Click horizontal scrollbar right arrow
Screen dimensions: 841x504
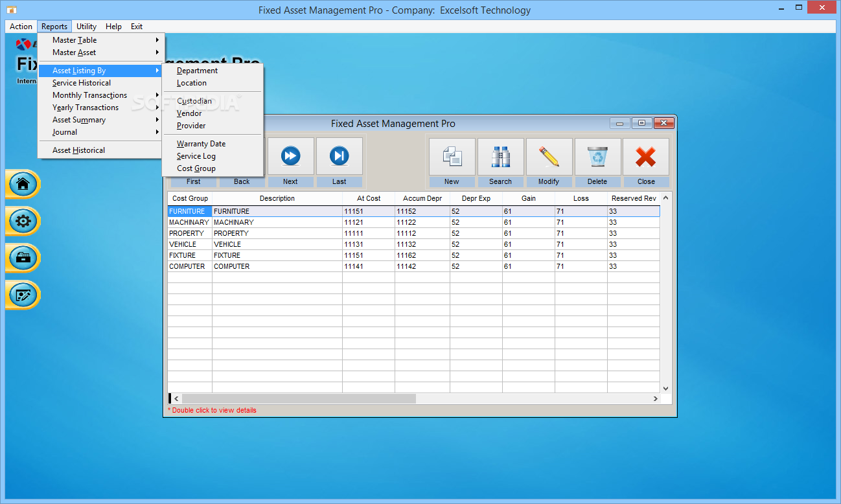coord(655,399)
